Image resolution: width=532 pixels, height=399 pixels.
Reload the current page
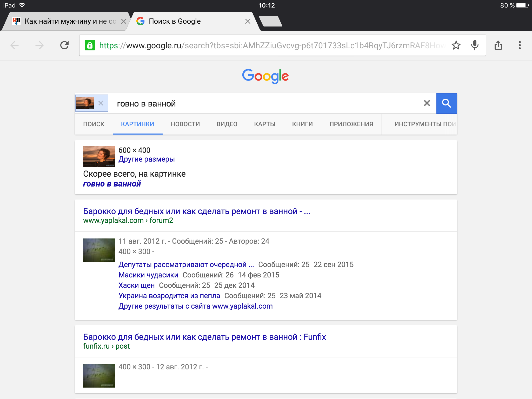tap(64, 45)
